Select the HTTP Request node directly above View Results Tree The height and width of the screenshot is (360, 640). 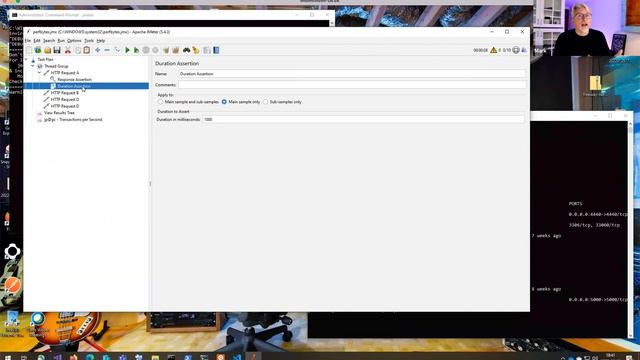click(64, 106)
